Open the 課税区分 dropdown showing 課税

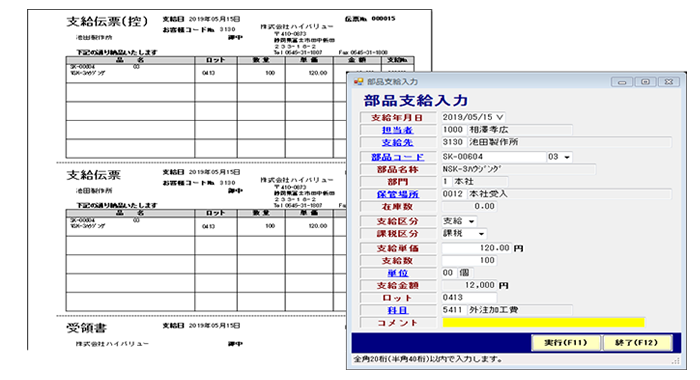coord(481,234)
